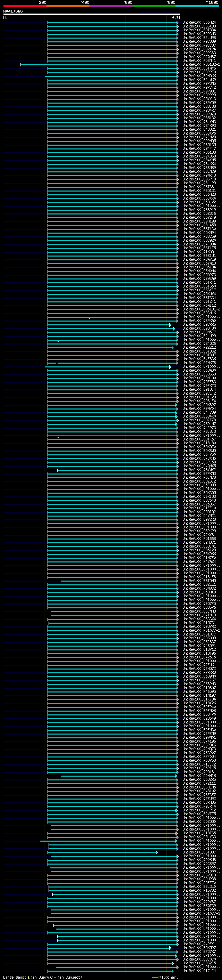Viewport: 222px width, 980px height.
Task: Select the label UniRef100_C0HHI6
Action: [x=199, y=776]
